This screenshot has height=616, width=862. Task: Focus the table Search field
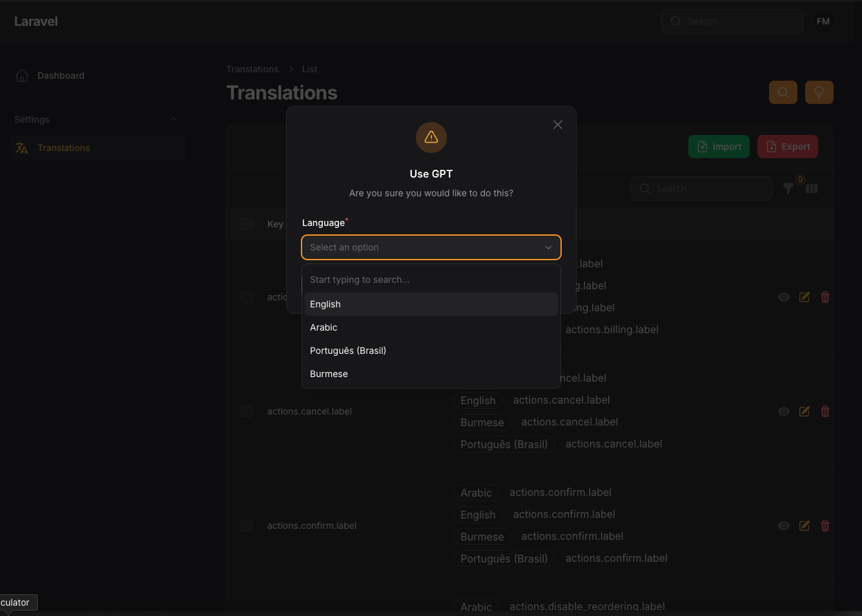701,189
